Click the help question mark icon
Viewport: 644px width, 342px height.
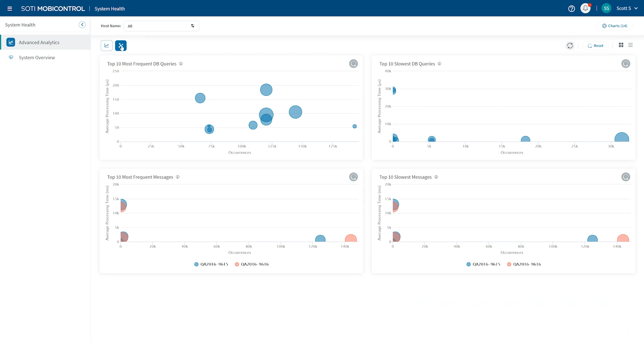[572, 9]
